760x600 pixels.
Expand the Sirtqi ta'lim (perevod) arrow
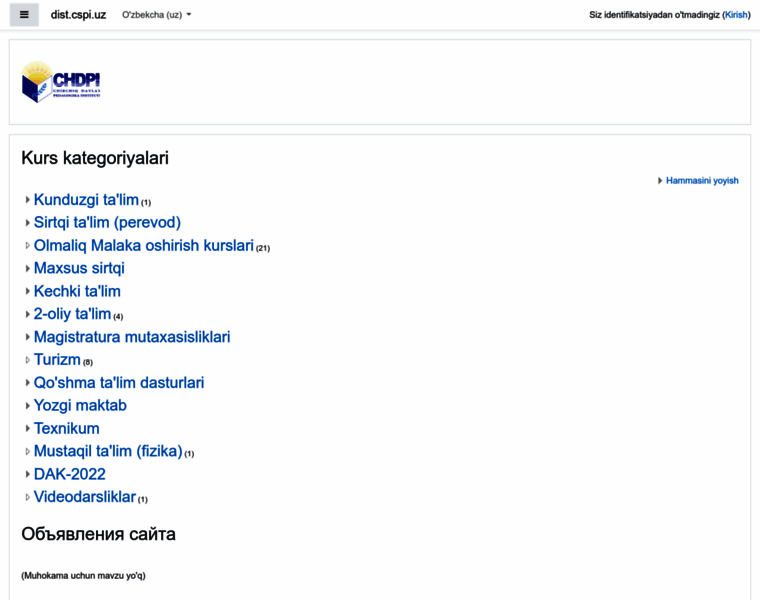[28, 222]
